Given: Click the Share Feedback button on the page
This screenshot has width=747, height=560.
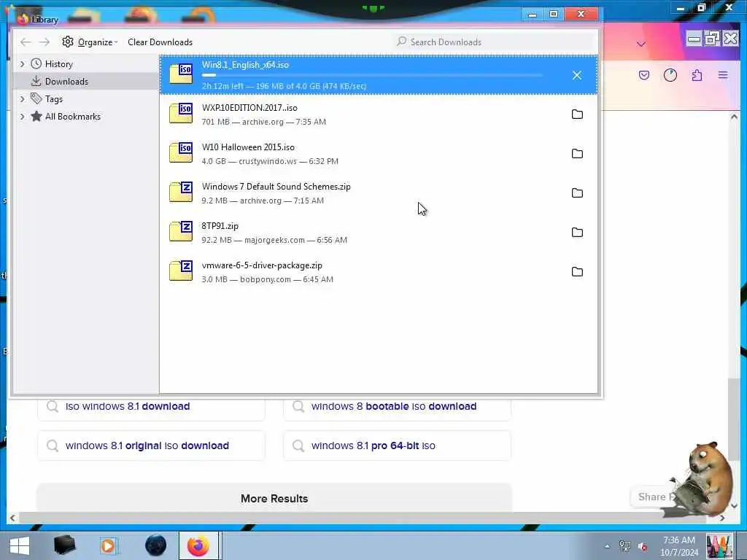Looking at the screenshot, I should tap(654, 497).
